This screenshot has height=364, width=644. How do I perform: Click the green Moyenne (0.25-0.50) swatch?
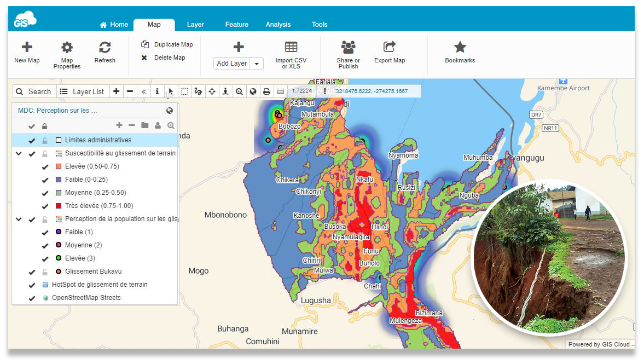(x=59, y=193)
